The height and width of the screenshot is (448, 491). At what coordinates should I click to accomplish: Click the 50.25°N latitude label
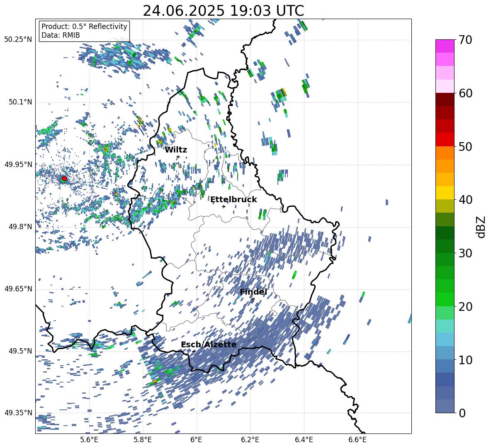pyautogui.click(x=18, y=40)
